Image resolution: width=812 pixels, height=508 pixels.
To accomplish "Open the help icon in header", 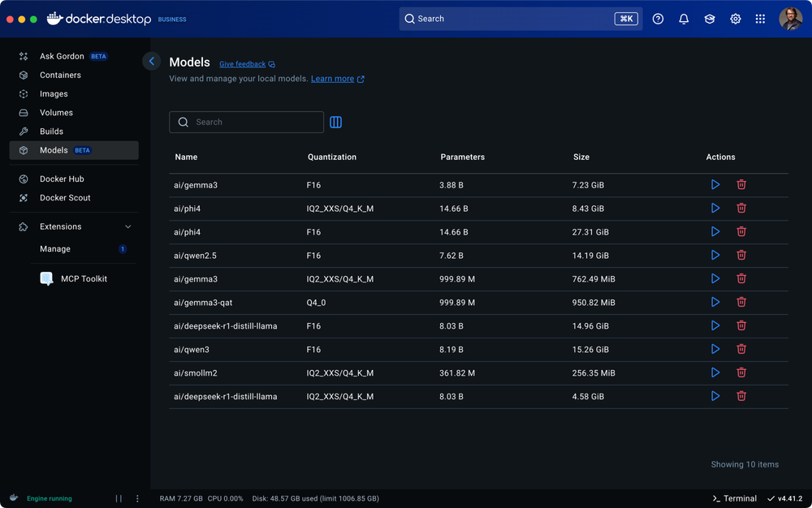I will pyautogui.click(x=658, y=18).
